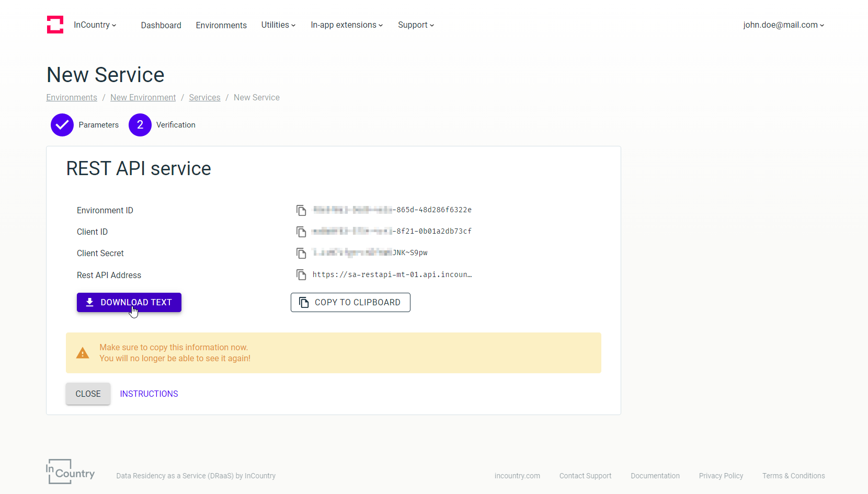Click the InCountry red logo icon
This screenshot has height=494, width=868.
coord(55,25)
